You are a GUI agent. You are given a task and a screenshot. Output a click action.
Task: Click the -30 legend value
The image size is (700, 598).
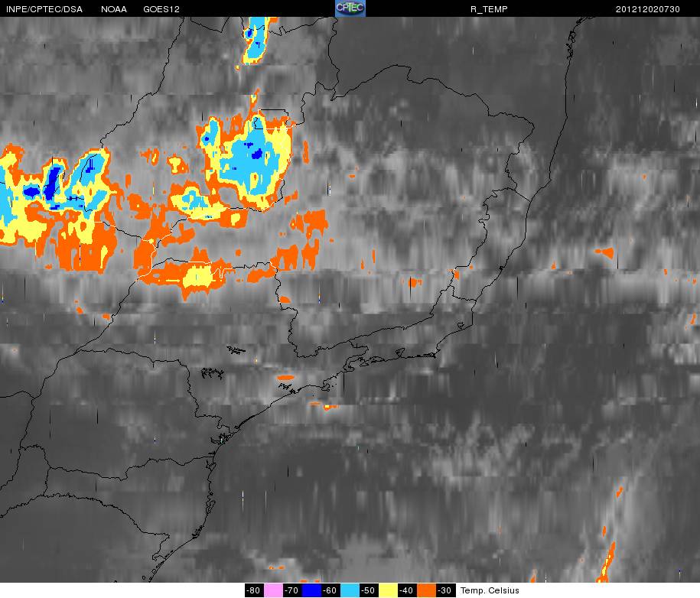coord(445,590)
